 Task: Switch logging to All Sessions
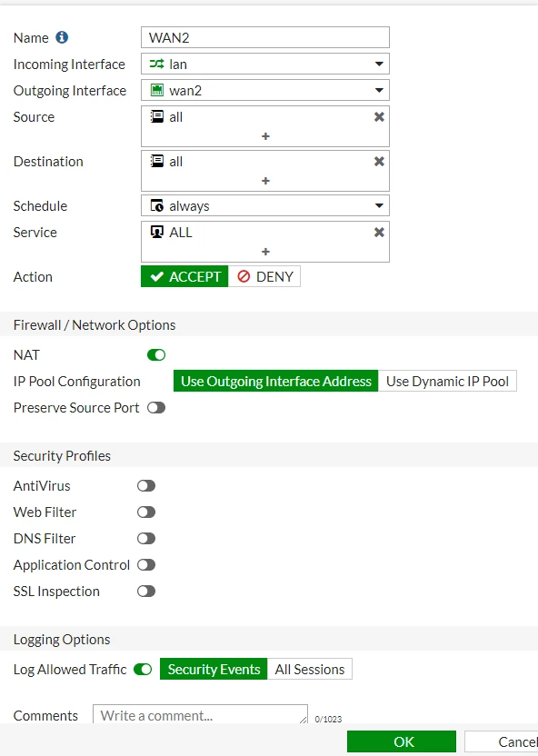click(310, 669)
